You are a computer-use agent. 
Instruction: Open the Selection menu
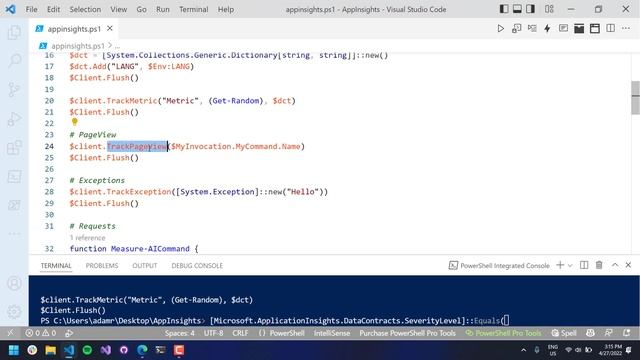click(x=85, y=9)
